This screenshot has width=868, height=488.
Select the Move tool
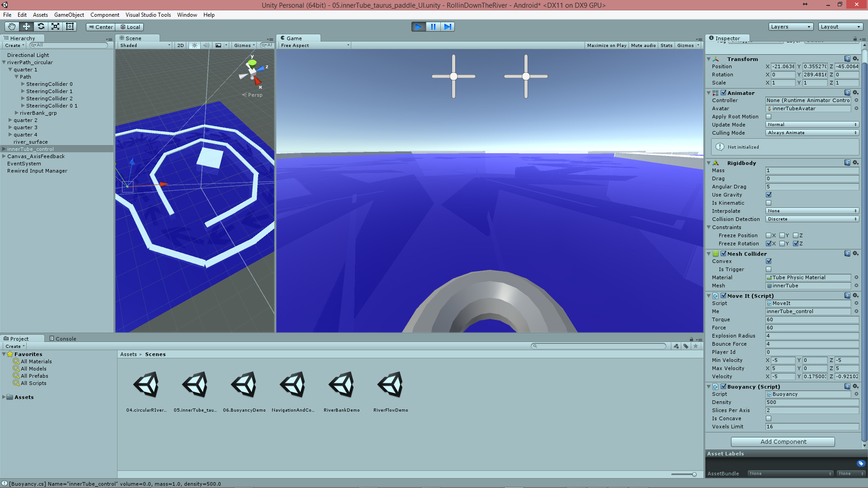(x=26, y=27)
